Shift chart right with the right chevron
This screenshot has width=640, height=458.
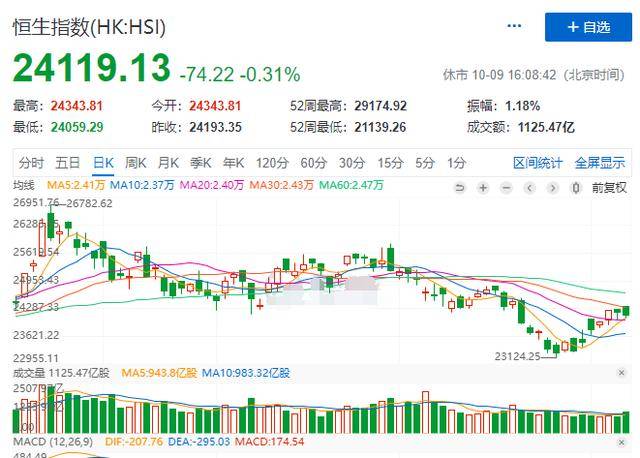[553, 188]
